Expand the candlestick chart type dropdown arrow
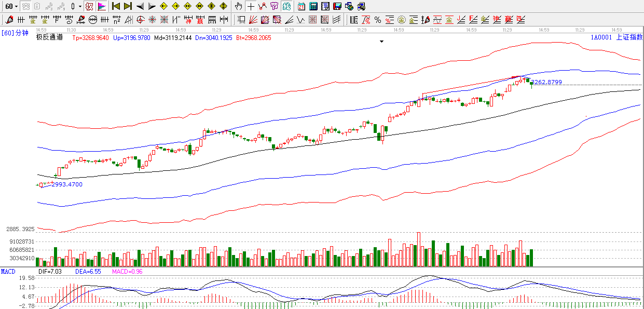Screen dimensions: 644x309 [x=79, y=6]
